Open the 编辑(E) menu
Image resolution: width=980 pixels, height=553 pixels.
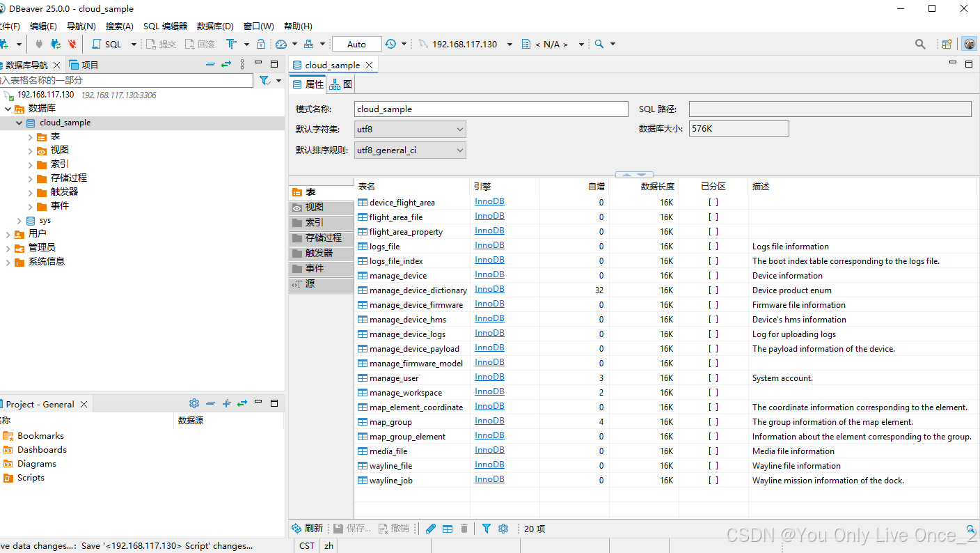[43, 26]
